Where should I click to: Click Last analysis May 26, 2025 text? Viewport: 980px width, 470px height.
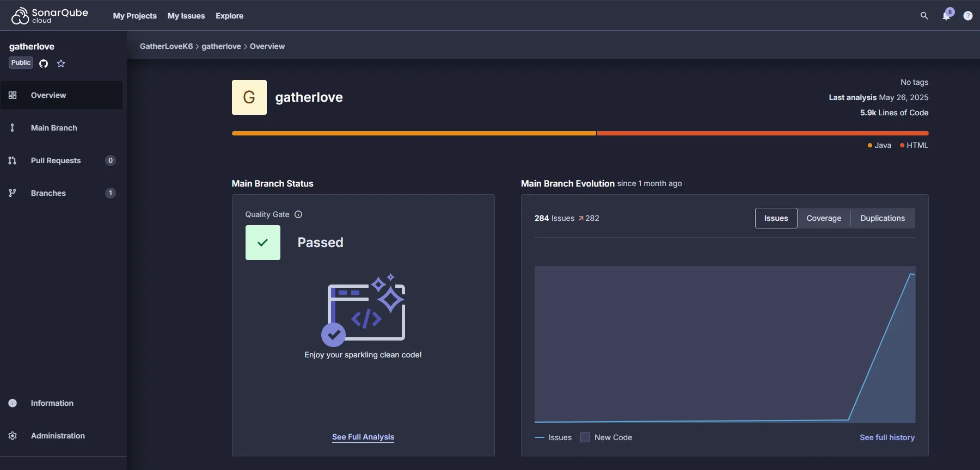tap(879, 97)
